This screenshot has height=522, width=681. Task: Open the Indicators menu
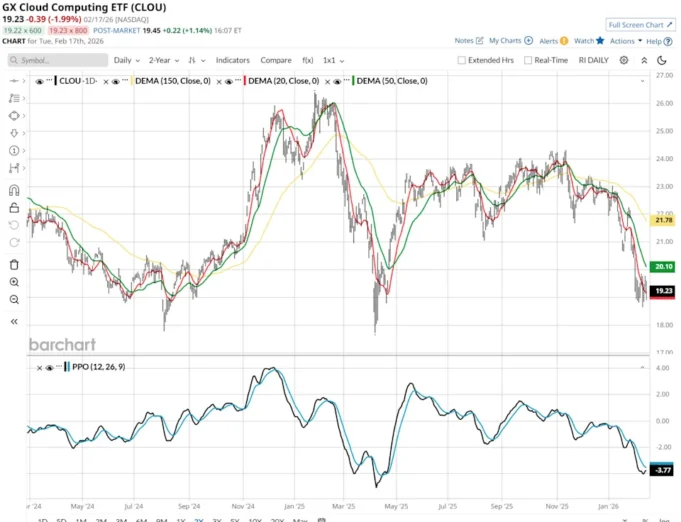pos(233,60)
